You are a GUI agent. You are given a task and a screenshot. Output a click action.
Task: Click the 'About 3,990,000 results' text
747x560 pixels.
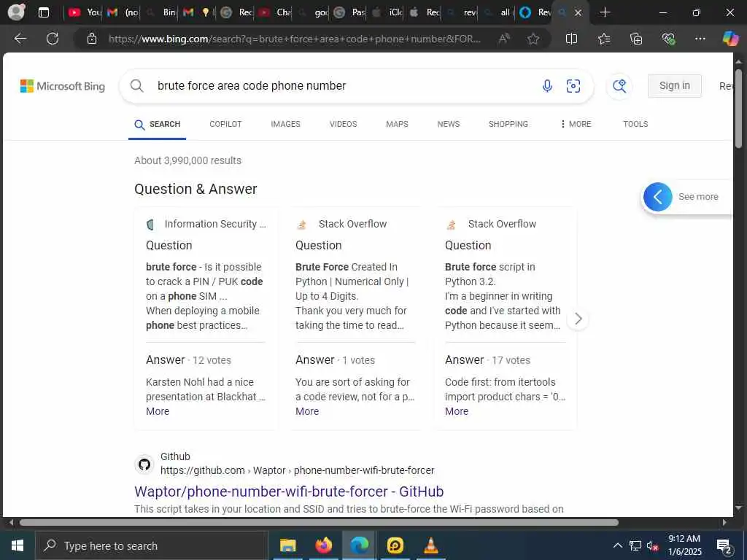click(187, 160)
